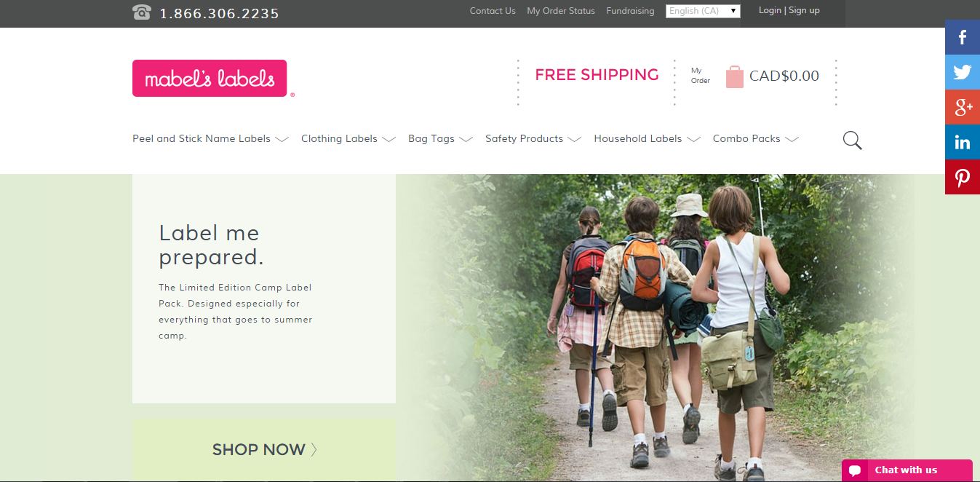
Task: Open the English (CA) language dropdown
Action: (703, 11)
